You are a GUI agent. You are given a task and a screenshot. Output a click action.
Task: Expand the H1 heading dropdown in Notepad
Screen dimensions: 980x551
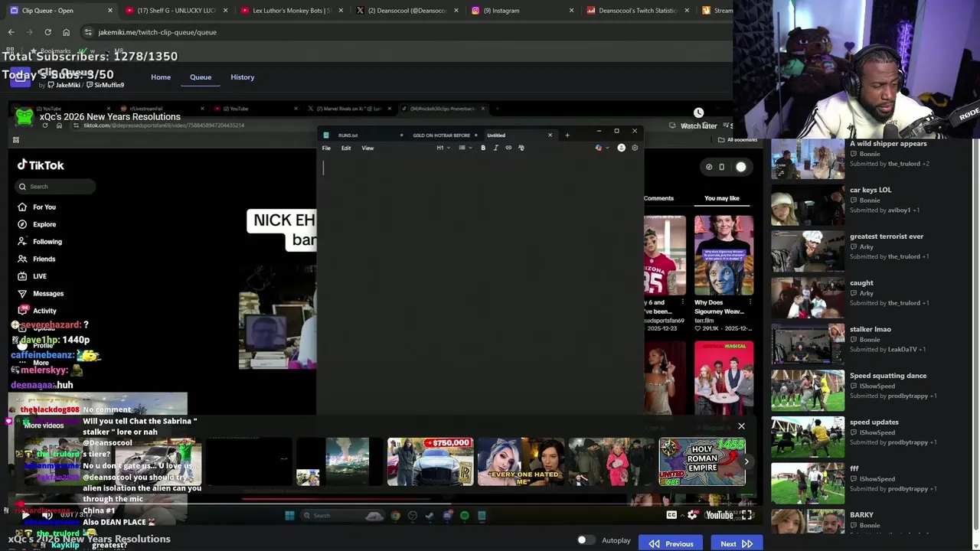tap(443, 148)
